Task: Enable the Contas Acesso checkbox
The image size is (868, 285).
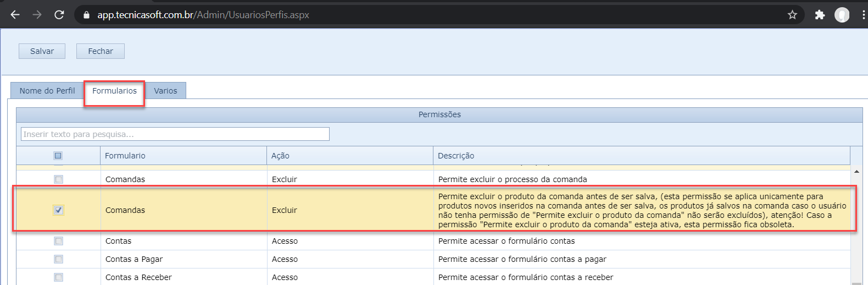Action: pyautogui.click(x=58, y=241)
